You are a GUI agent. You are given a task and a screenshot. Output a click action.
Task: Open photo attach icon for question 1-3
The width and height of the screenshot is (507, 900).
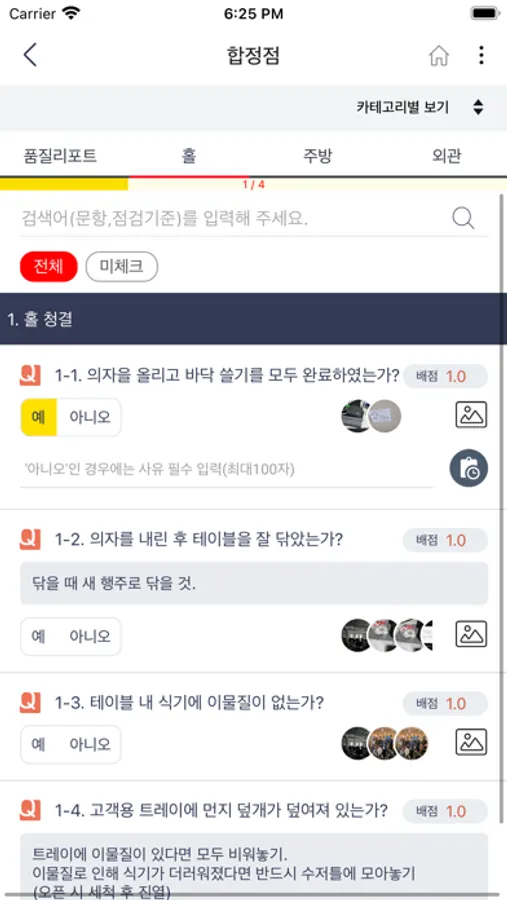point(471,742)
